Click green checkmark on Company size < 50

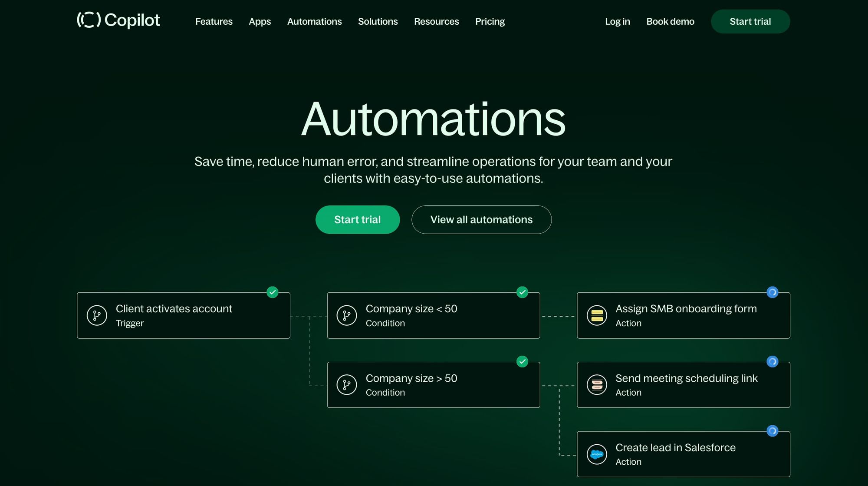522,292
